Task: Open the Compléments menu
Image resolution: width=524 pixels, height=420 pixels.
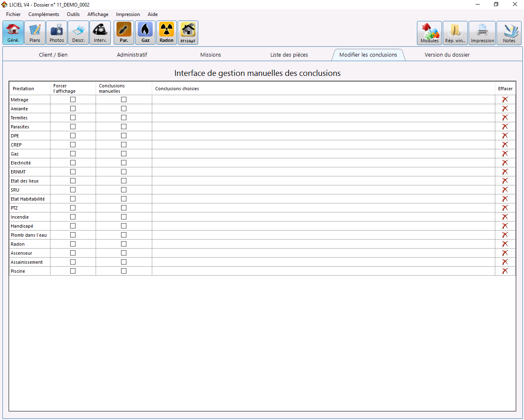Action: [44, 14]
